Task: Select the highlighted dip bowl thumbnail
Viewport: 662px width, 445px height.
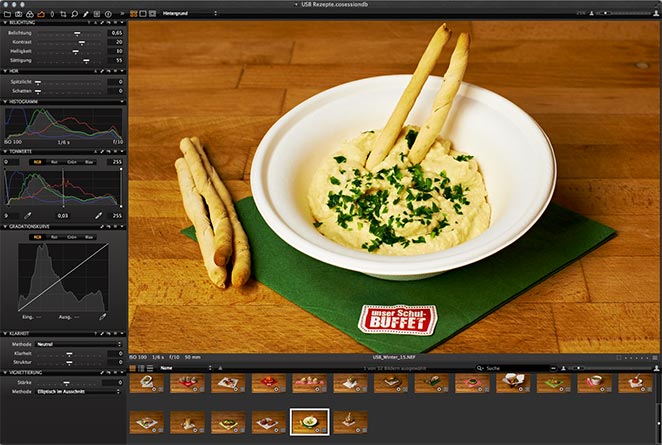Action: pyautogui.click(x=308, y=421)
